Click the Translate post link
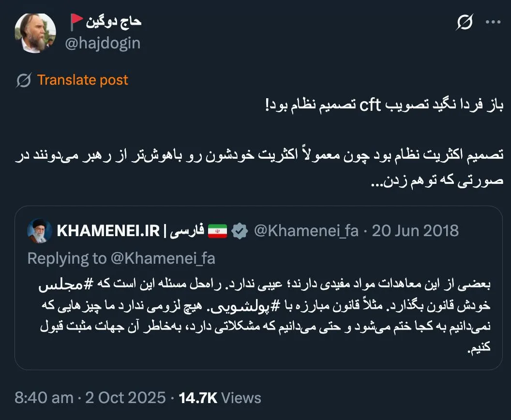 pyautogui.click(x=82, y=79)
